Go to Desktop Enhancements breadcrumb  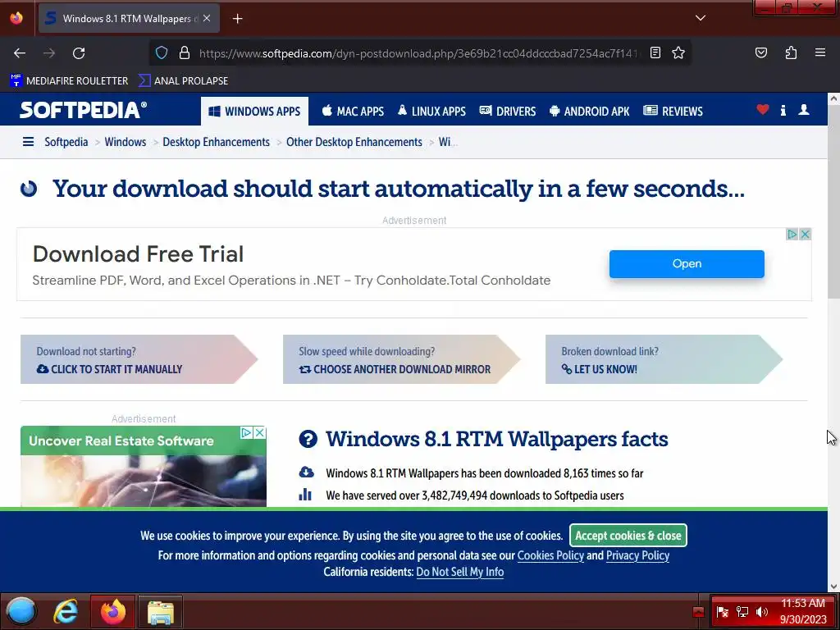216,142
